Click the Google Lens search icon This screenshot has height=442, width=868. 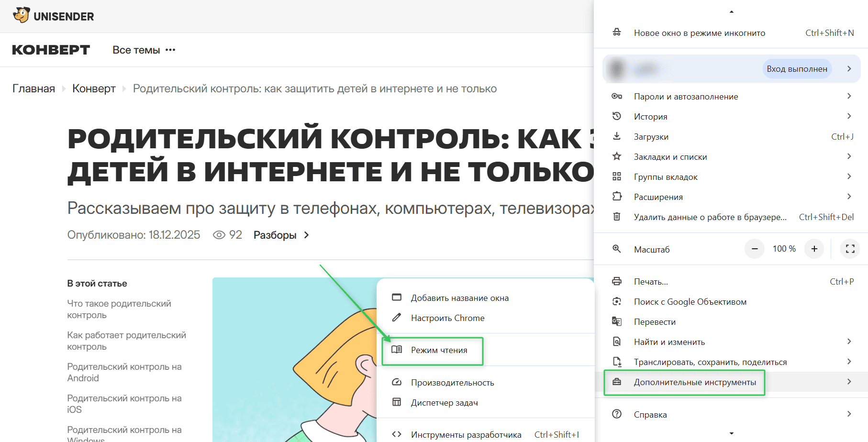617,301
